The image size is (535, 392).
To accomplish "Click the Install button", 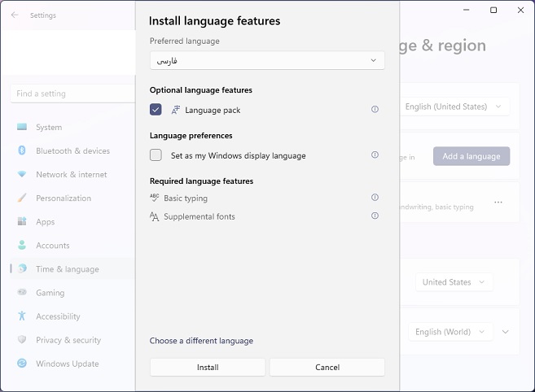I will (x=208, y=367).
